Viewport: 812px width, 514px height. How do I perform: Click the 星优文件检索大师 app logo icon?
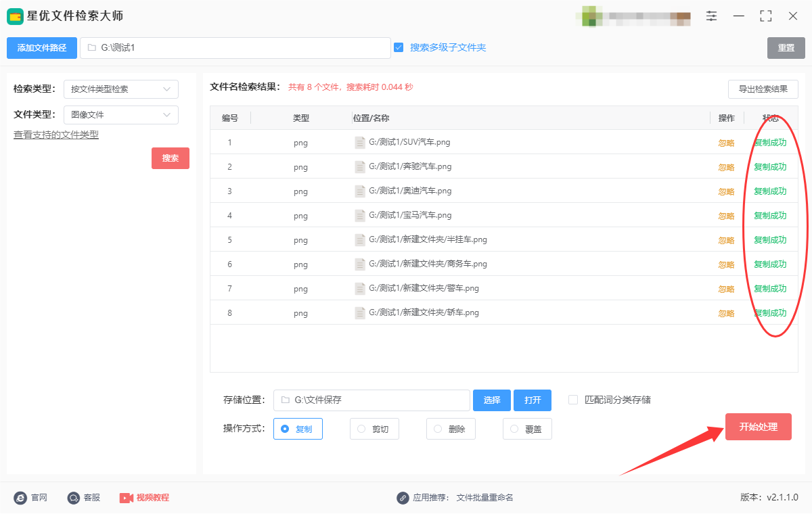click(x=16, y=16)
